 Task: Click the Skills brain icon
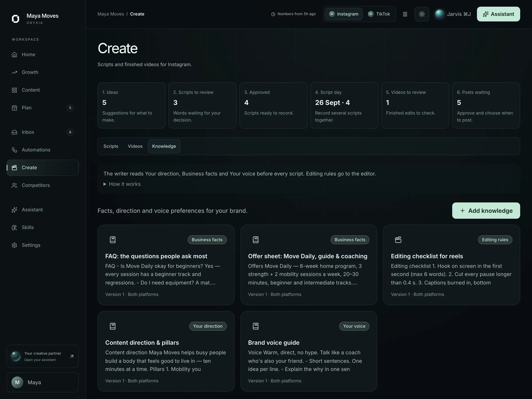(14, 227)
